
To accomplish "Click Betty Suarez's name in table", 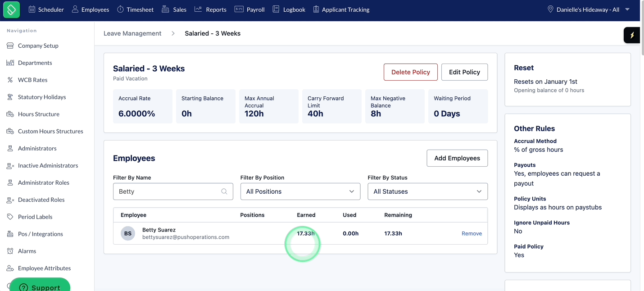I will (159, 230).
